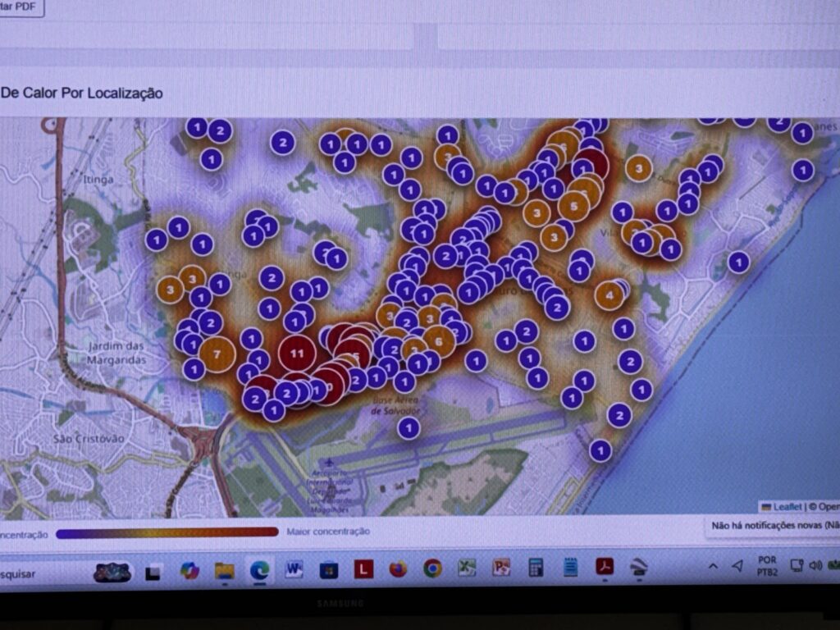The height and width of the screenshot is (630, 840).
Task: Open Calculator from the taskbar
Action: (536, 567)
